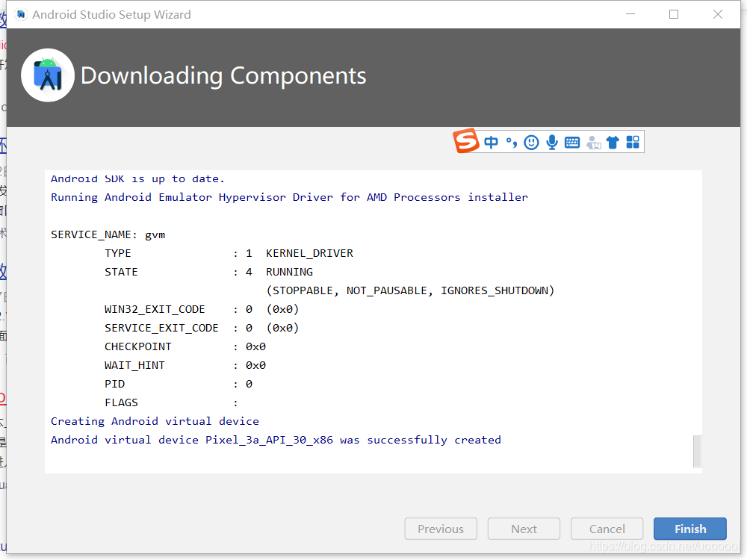
Task: Open the Sogou toolbox grid icon
Action: pyautogui.click(x=633, y=142)
